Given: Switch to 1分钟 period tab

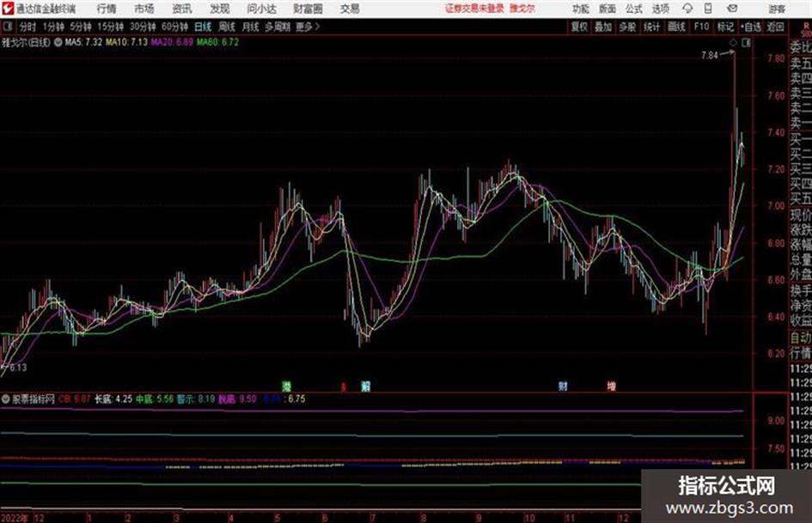Looking at the screenshot, I should [52, 27].
